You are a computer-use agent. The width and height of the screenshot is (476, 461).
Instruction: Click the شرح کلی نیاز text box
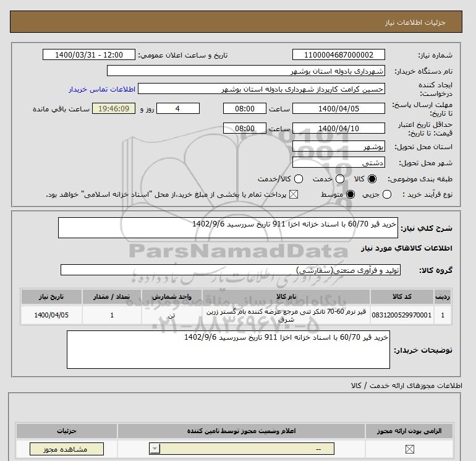(x=228, y=228)
